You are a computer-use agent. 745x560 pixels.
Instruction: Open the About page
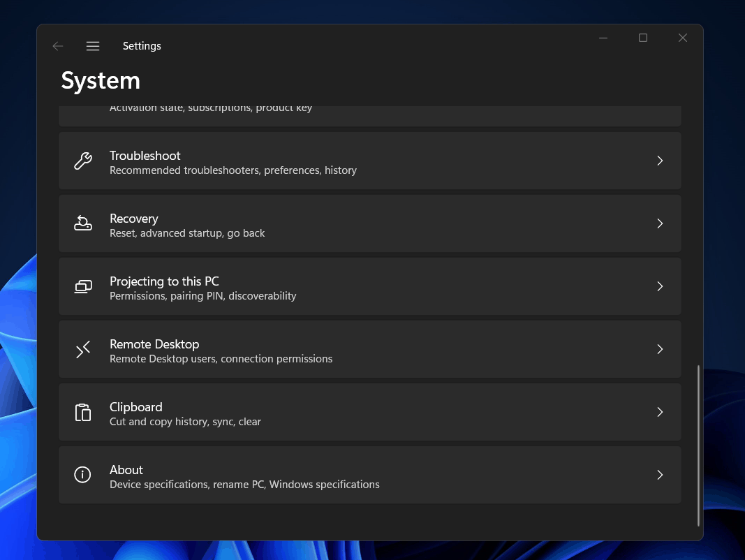point(370,475)
